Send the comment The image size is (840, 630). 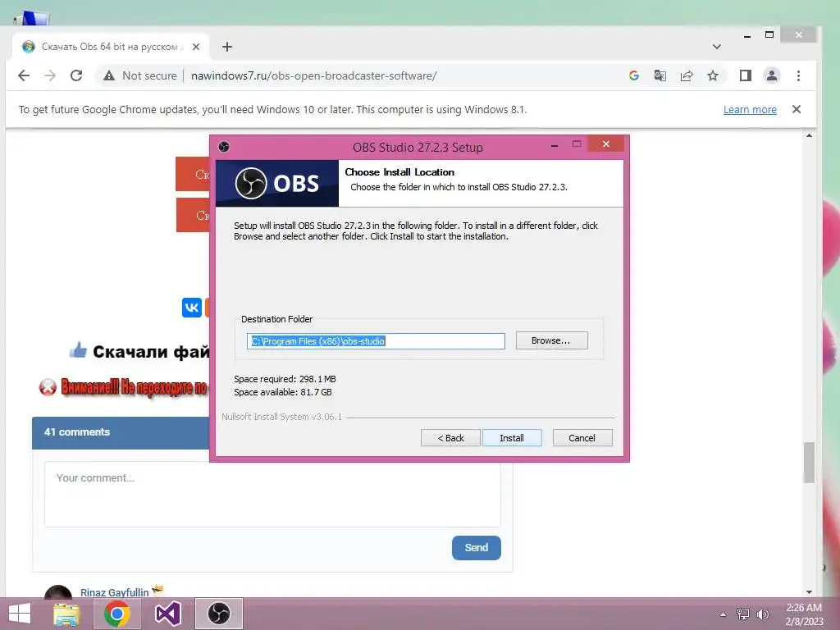(477, 547)
